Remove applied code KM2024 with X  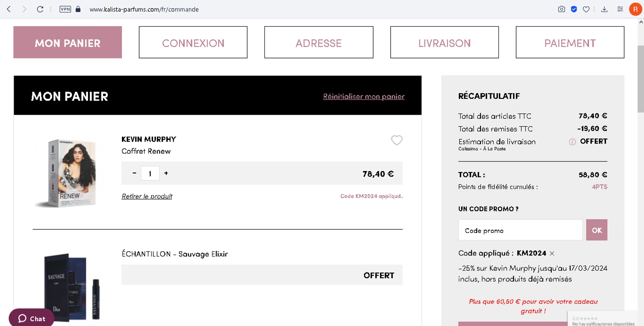tap(552, 253)
